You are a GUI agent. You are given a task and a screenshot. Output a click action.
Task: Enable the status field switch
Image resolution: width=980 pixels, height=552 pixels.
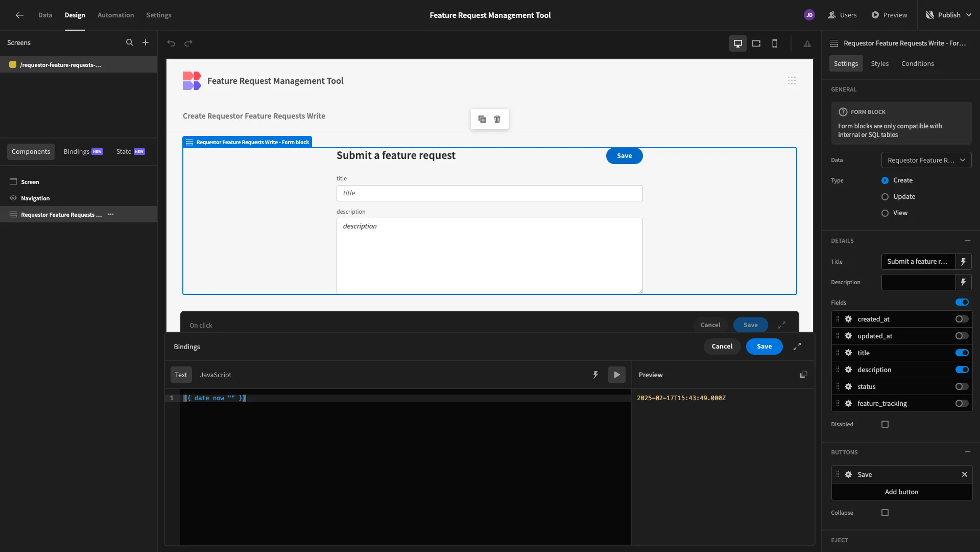[x=962, y=386]
